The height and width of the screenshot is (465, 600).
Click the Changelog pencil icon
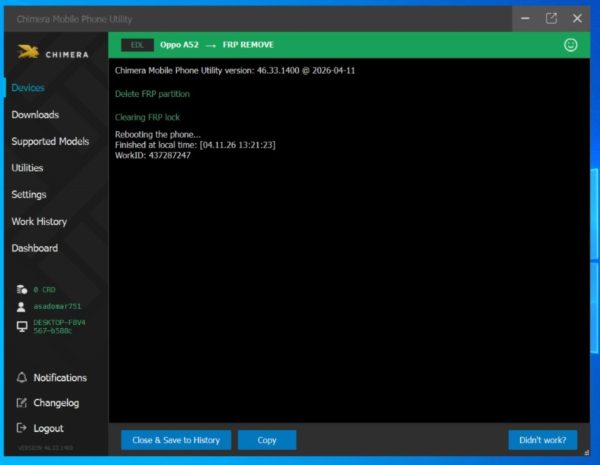click(x=22, y=403)
